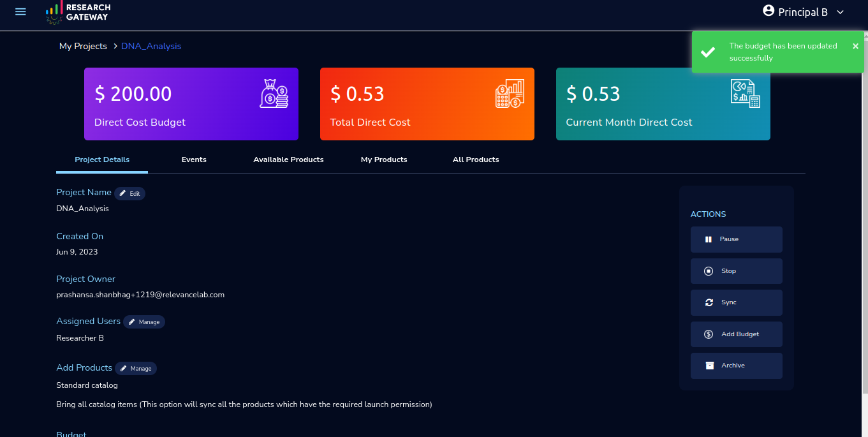The height and width of the screenshot is (437, 868).
Task: Close the budget updated notification
Action: (x=855, y=46)
